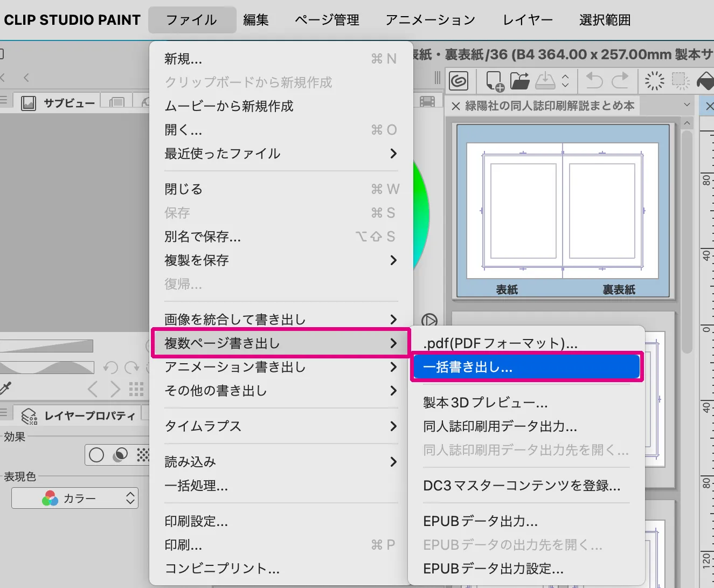Viewport: 714px width, 588px height.
Task: Click the page manager vertical scrollbar
Action: click(x=687, y=242)
